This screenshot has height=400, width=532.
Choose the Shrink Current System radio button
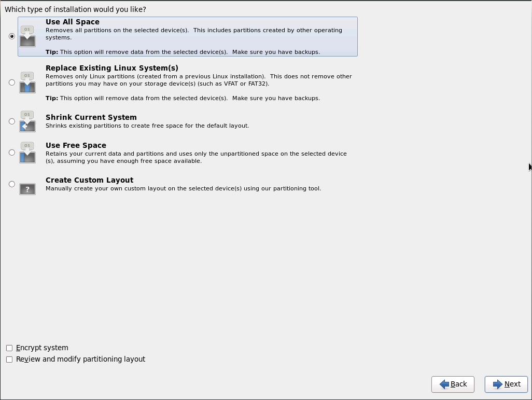(12, 121)
